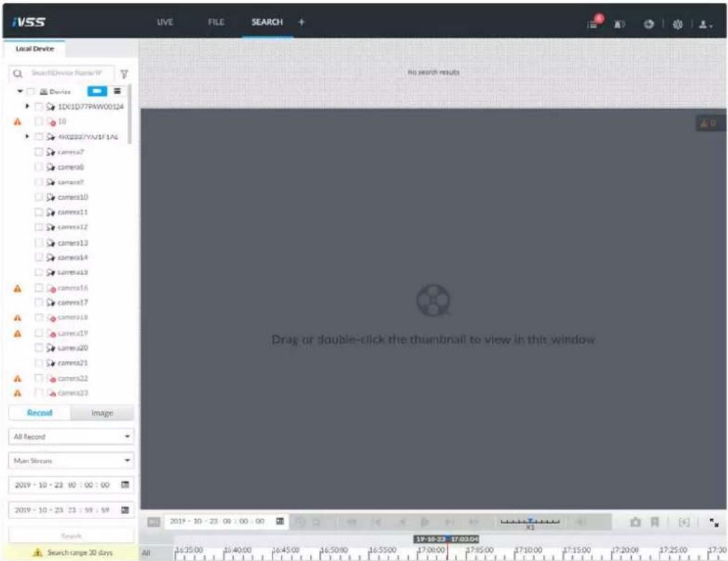
Task: Add a bookmark tag to playback
Action: 655,522
